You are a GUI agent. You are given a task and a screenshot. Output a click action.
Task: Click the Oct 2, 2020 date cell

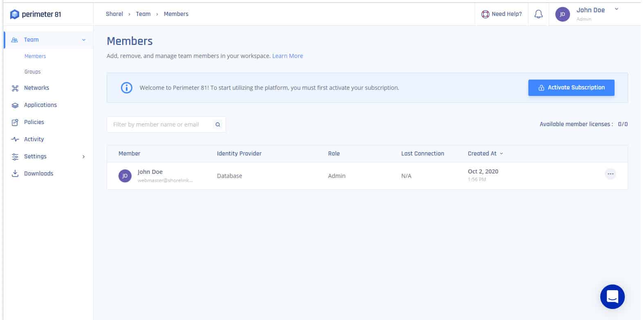coord(483,171)
